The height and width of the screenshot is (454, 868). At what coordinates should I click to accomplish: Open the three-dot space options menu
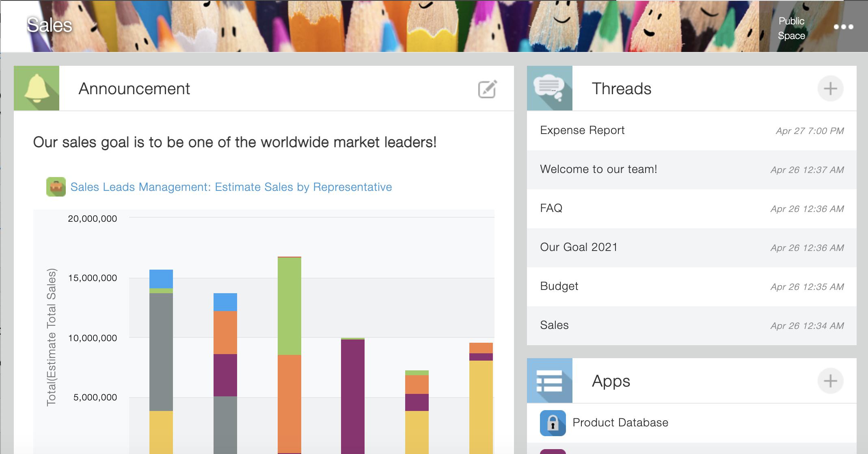click(843, 27)
